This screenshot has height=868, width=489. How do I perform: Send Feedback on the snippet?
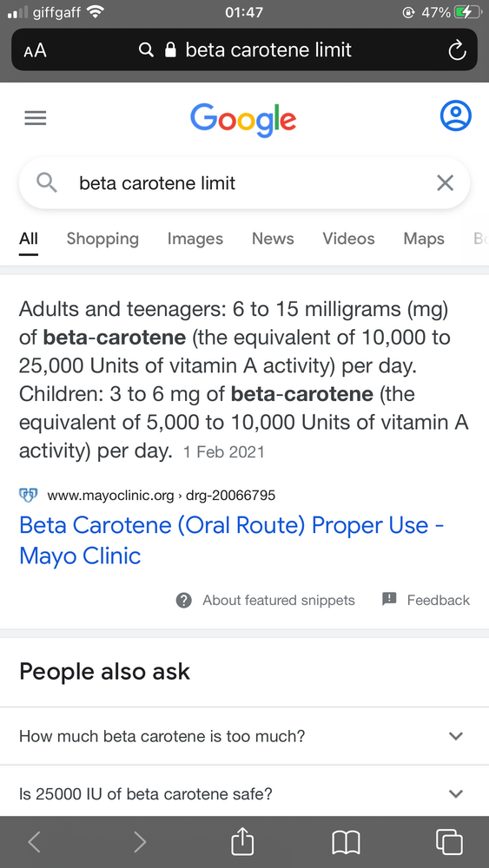[x=426, y=600]
